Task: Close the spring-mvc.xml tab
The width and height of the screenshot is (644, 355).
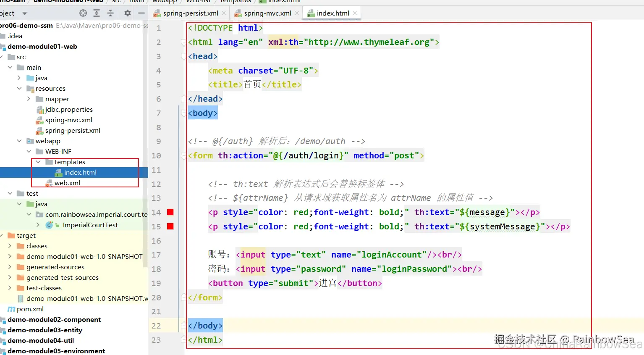Action: tap(297, 13)
